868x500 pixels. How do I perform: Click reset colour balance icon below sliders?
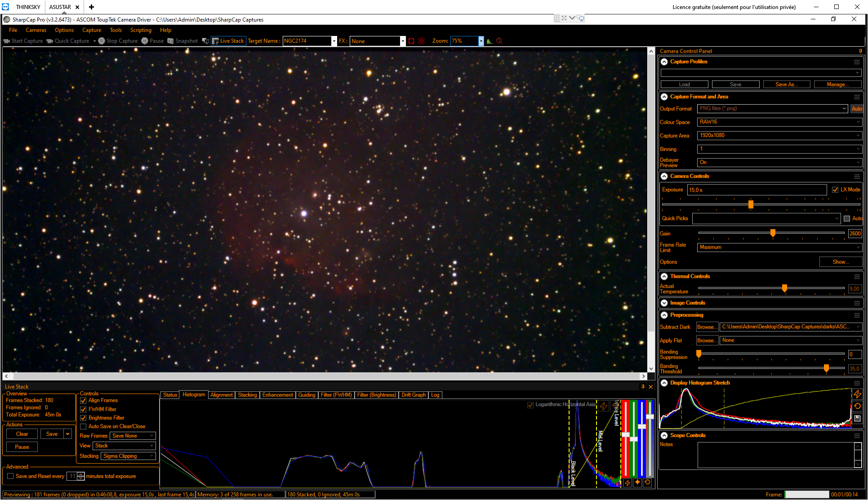(647, 482)
